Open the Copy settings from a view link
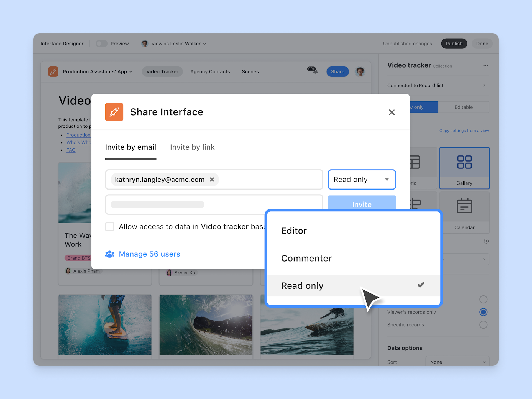The image size is (532, 399). coord(464,131)
